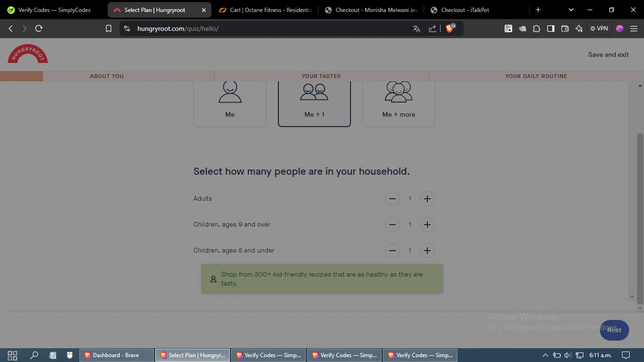Click "Save and exit" link

tap(608, 55)
